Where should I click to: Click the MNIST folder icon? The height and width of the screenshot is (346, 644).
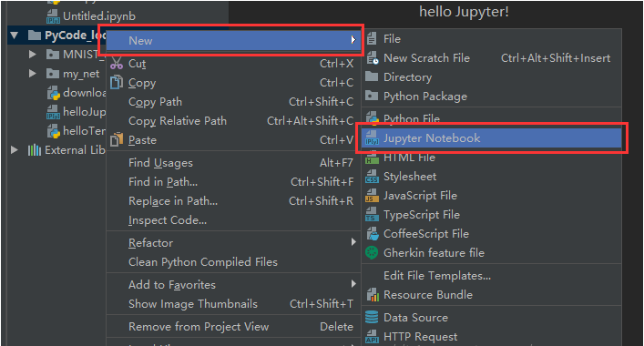pyautogui.click(x=53, y=55)
